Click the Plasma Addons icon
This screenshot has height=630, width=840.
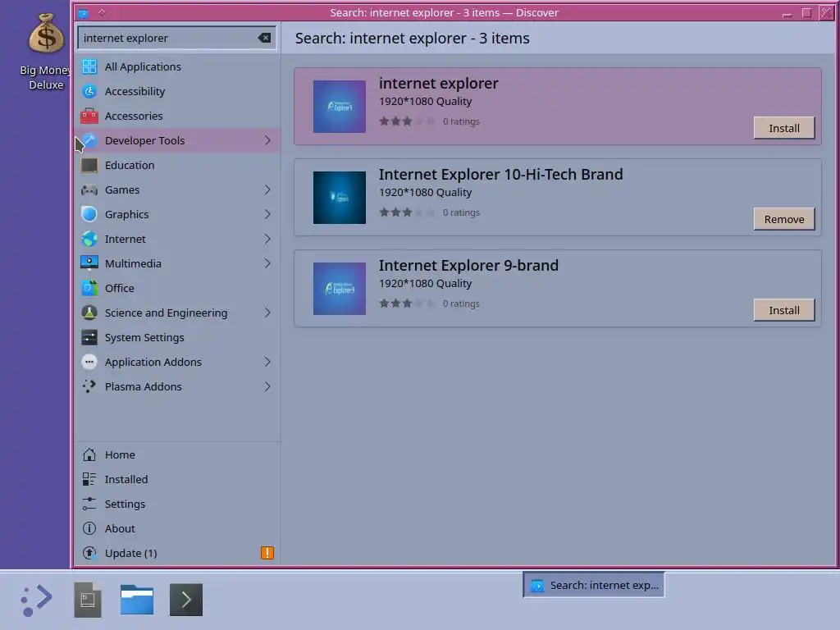tap(89, 386)
